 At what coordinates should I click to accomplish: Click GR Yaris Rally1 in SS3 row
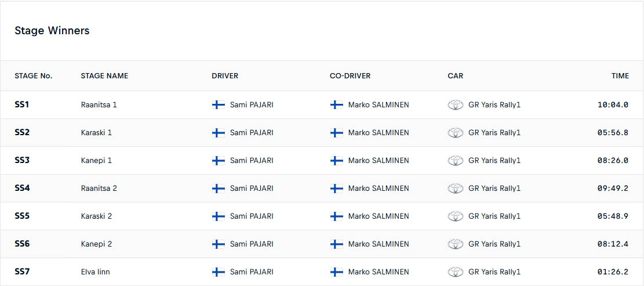(494, 161)
